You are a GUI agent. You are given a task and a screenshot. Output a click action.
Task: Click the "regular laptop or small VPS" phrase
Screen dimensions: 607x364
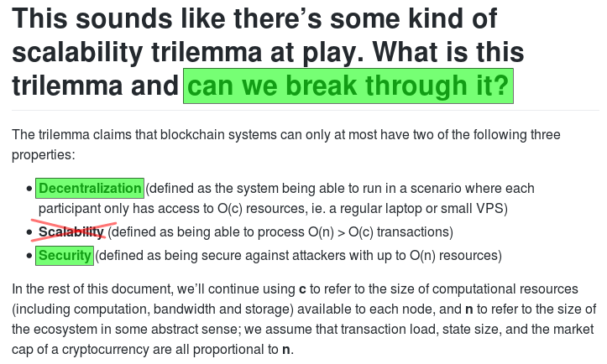424,208
